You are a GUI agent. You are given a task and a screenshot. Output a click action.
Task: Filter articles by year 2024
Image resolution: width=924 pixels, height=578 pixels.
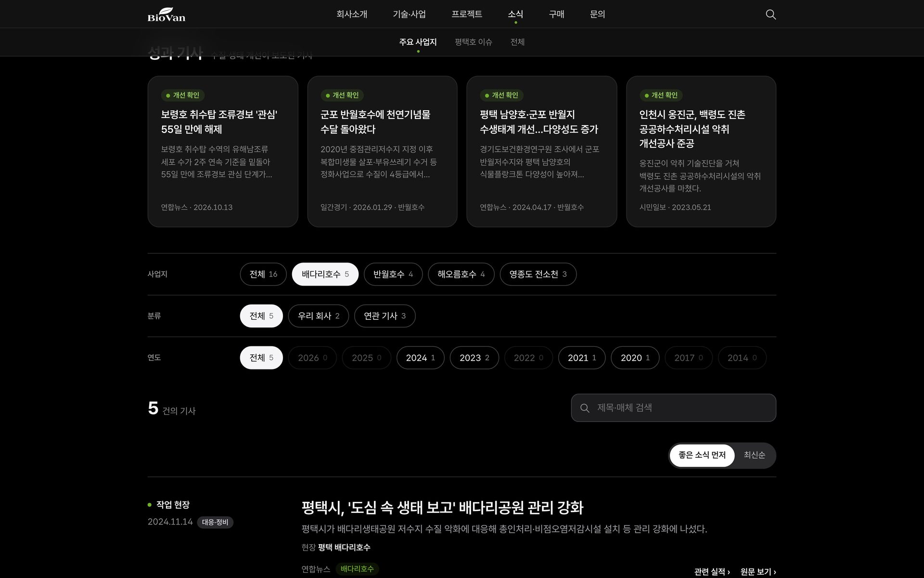(x=420, y=358)
